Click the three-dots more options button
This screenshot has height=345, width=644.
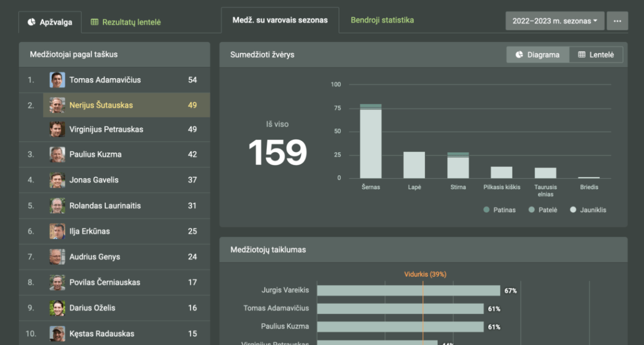[x=617, y=21]
